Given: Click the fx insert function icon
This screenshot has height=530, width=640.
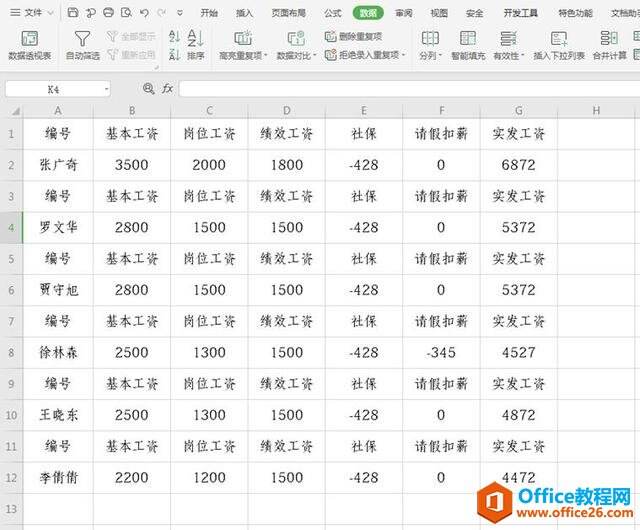Looking at the screenshot, I should (167, 89).
